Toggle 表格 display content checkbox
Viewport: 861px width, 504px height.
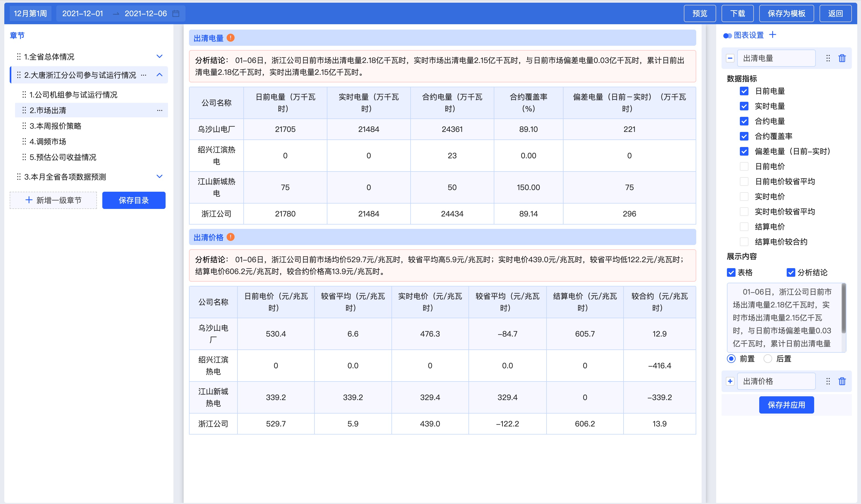[731, 272]
